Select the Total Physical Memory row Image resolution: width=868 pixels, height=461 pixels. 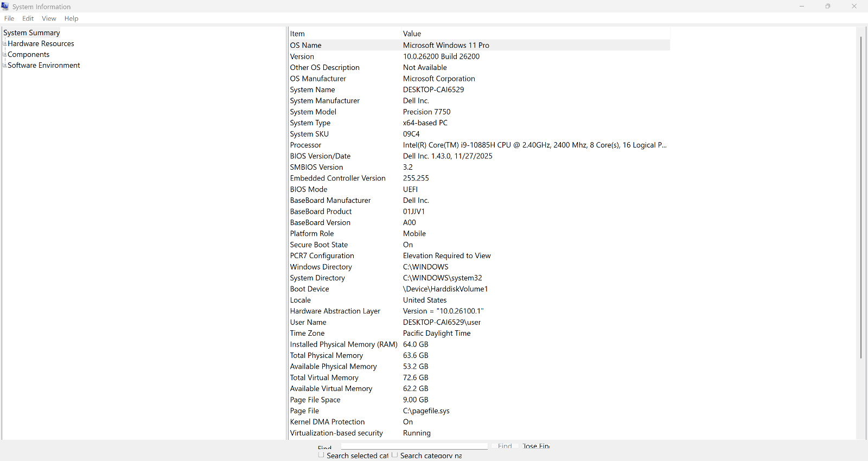[480, 355]
